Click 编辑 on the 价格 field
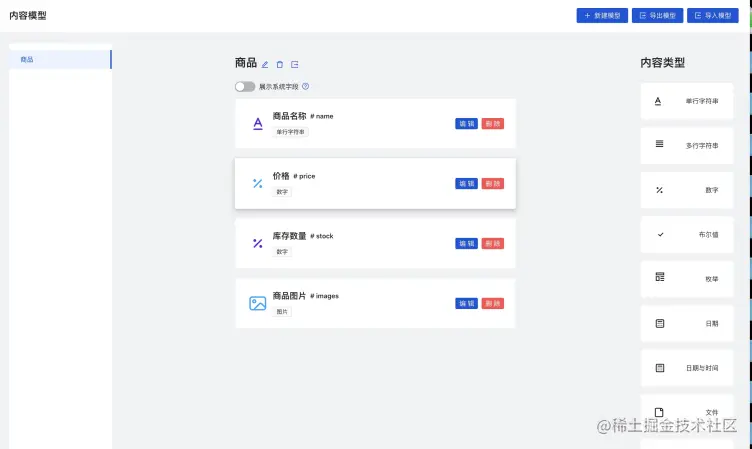This screenshot has width=752, height=449. pyautogui.click(x=466, y=184)
